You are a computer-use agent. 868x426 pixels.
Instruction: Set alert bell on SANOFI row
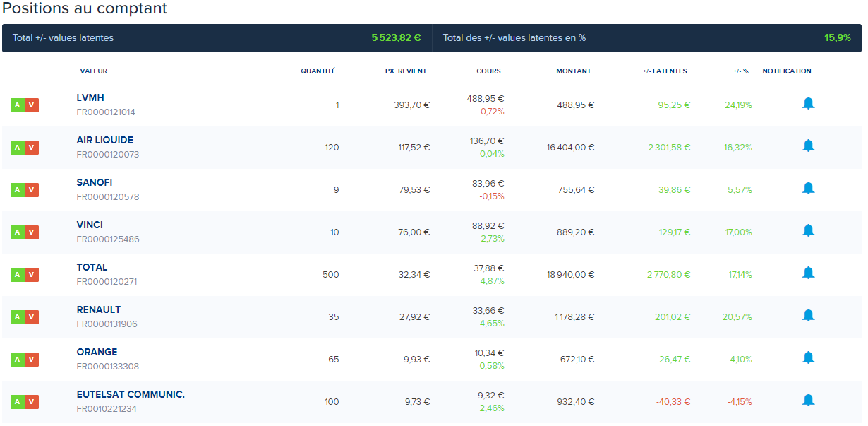pos(808,189)
